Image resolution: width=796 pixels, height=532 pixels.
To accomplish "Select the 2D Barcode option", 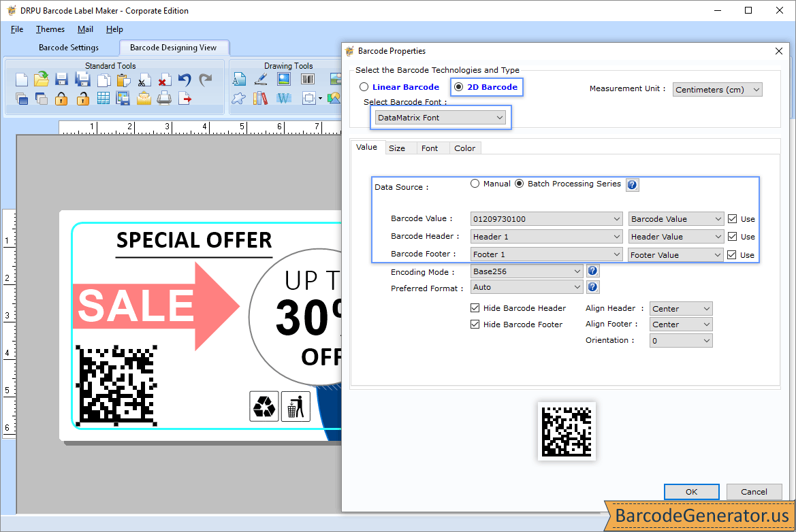I will point(486,87).
